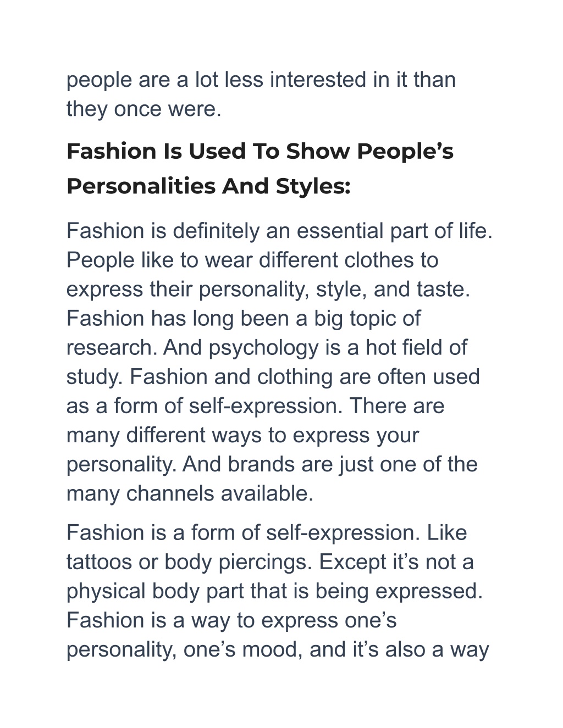Click the line 'tattoos or body piercings. Except it's not a'
The width and height of the screenshot is (563, 728).
point(271,562)
